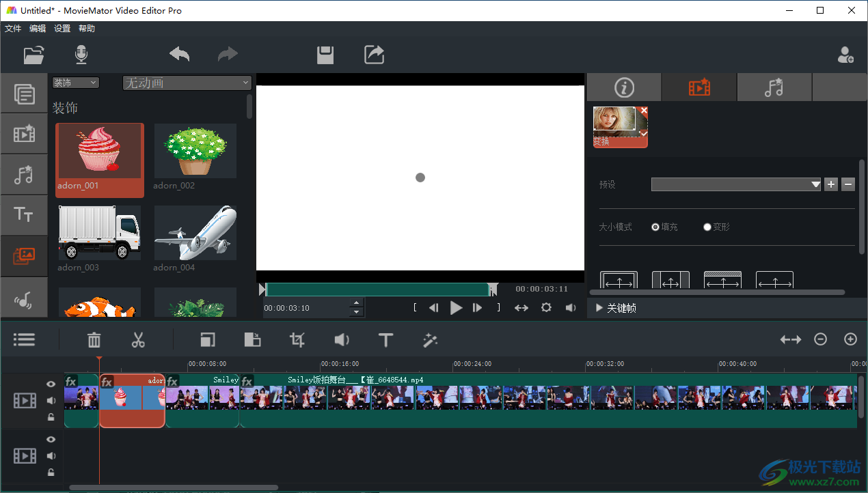Step to the previous frame

(433, 308)
